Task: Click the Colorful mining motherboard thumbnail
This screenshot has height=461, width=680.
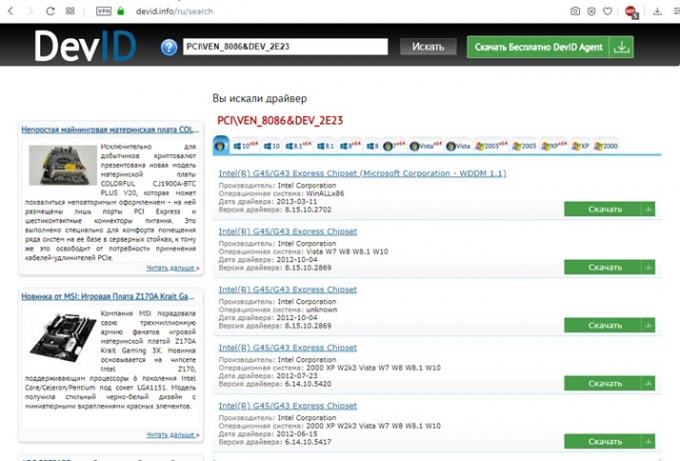Action: click(x=62, y=165)
